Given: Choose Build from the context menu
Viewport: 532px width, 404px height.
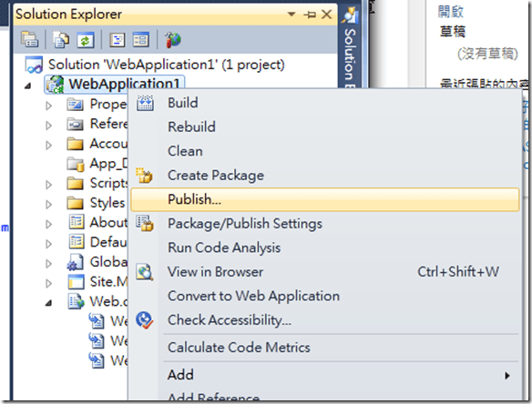Looking at the screenshot, I should [324, 103].
